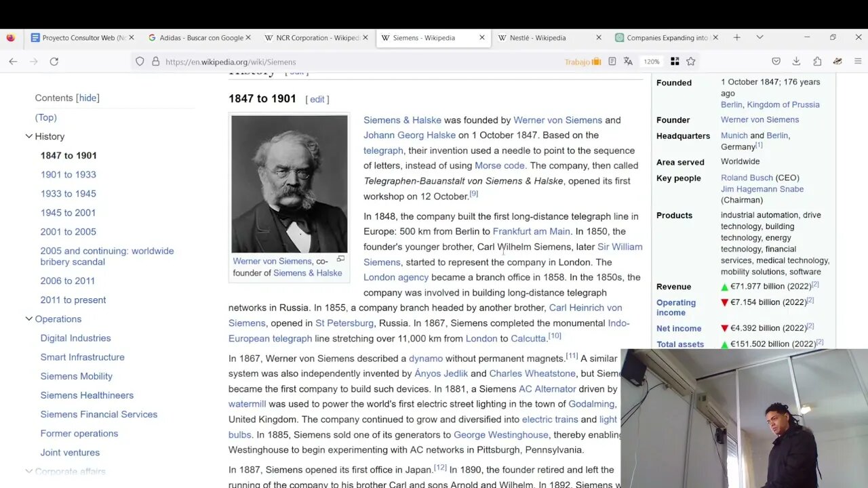This screenshot has height=488, width=868.
Task: Bookmark this page with the star
Action: pos(691,61)
